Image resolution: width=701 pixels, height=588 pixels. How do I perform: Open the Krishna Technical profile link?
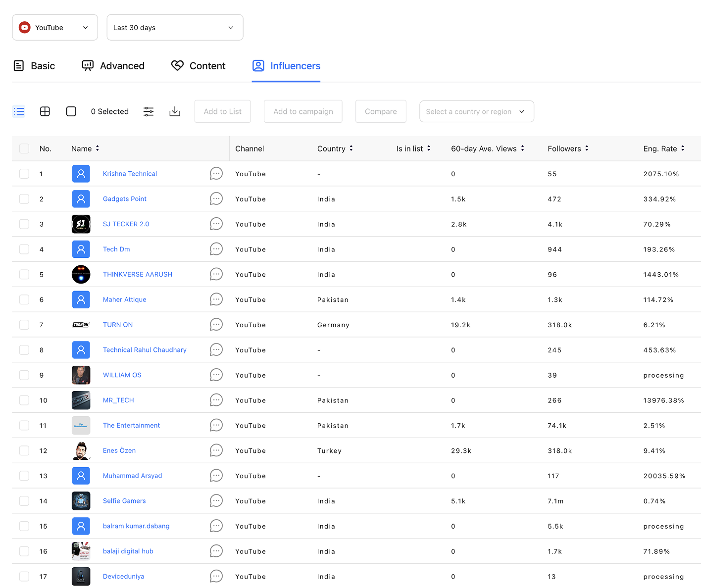point(130,174)
